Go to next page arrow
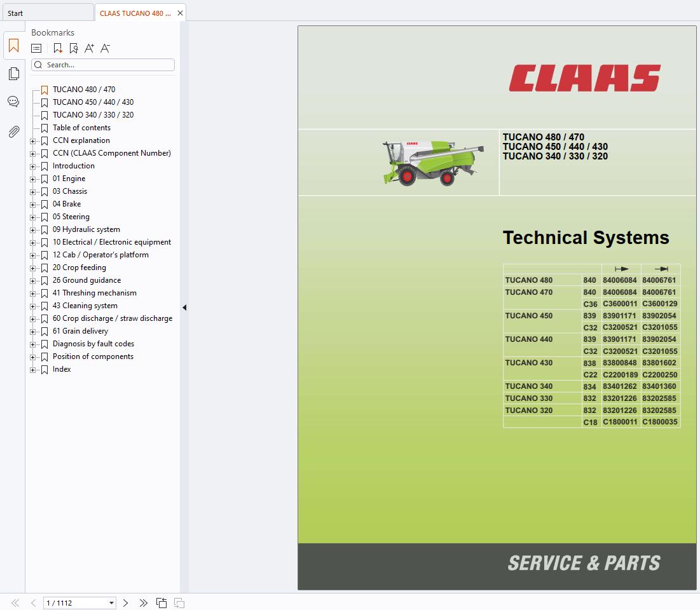The image size is (700, 610). [x=125, y=603]
